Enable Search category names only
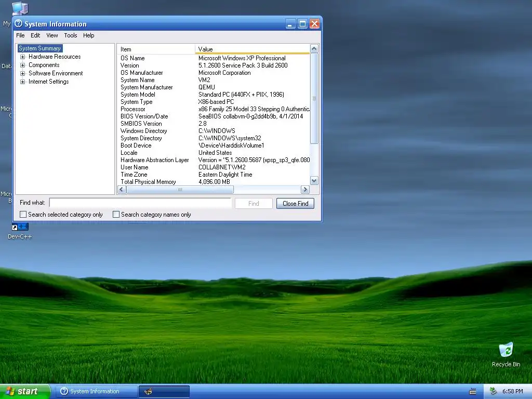Viewport: 532px width, 399px height. coord(116,215)
